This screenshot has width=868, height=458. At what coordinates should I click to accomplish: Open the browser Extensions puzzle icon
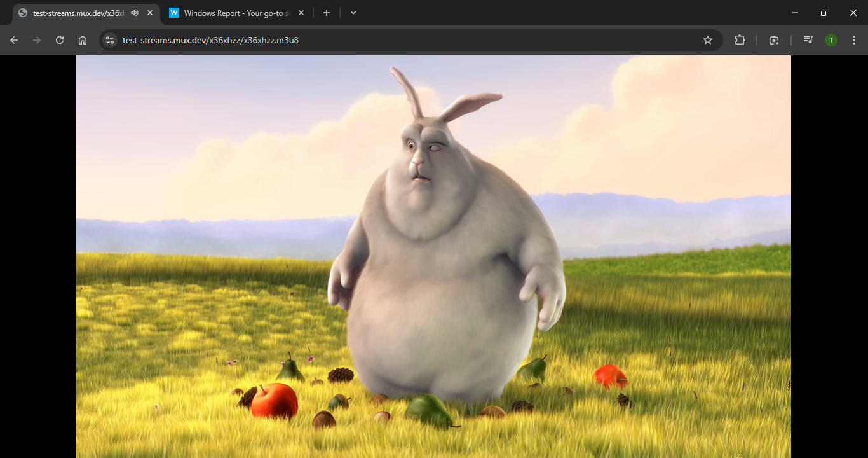[x=740, y=39]
